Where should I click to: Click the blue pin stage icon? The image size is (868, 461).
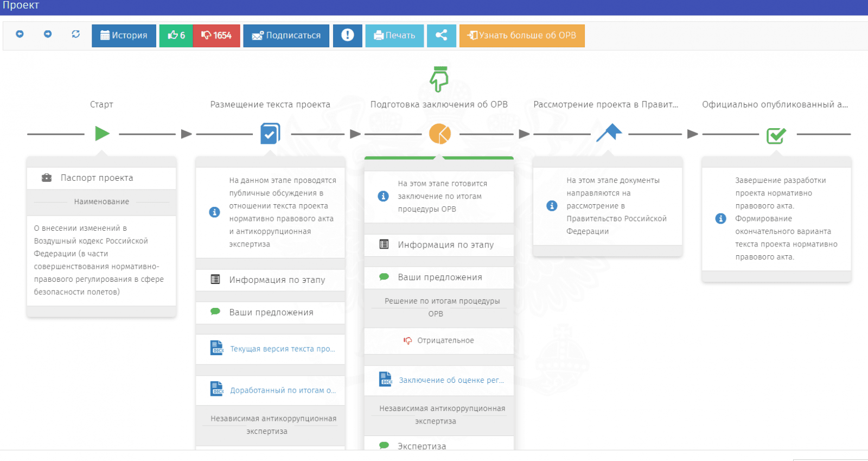pyautogui.click(x=609, y=132)
